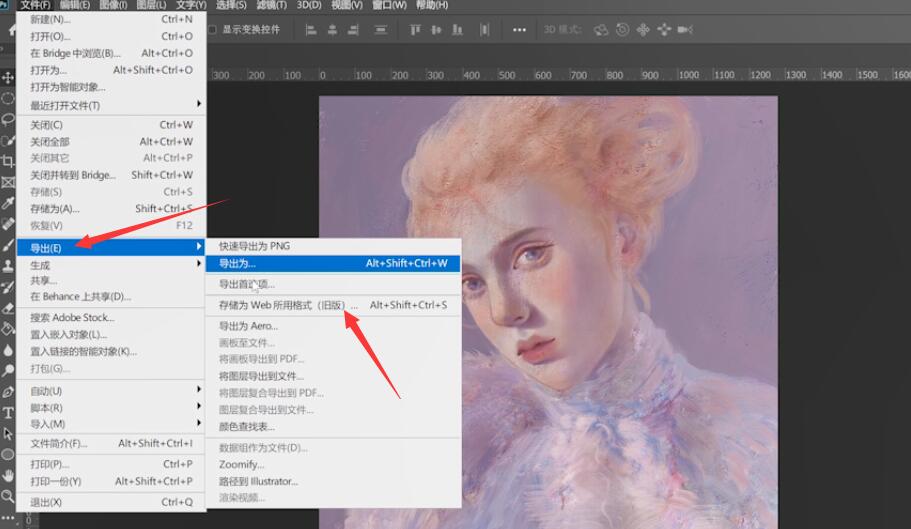This screenshot has height=529, width=911.
Task: Select the Move tool
Action: click(x=8, y=78)
